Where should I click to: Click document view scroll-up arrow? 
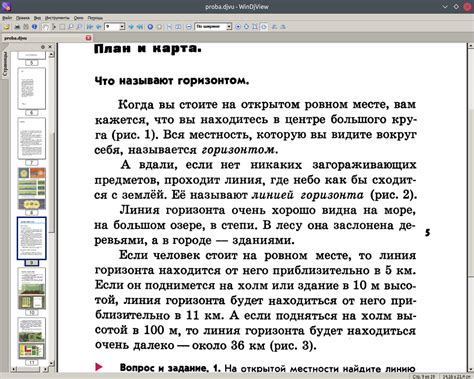point(471,46)
